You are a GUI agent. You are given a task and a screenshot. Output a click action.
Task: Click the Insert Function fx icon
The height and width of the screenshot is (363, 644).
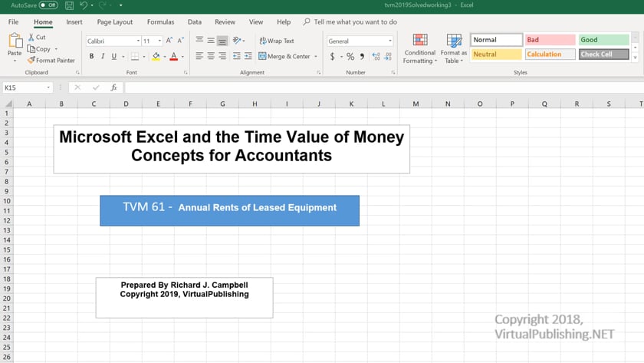[x=113, y=87]
